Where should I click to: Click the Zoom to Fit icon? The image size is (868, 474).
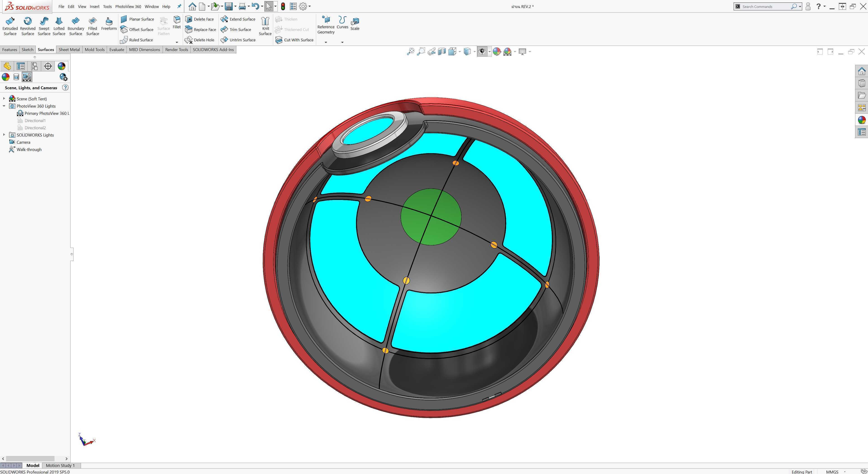click(x=410, y=52)
